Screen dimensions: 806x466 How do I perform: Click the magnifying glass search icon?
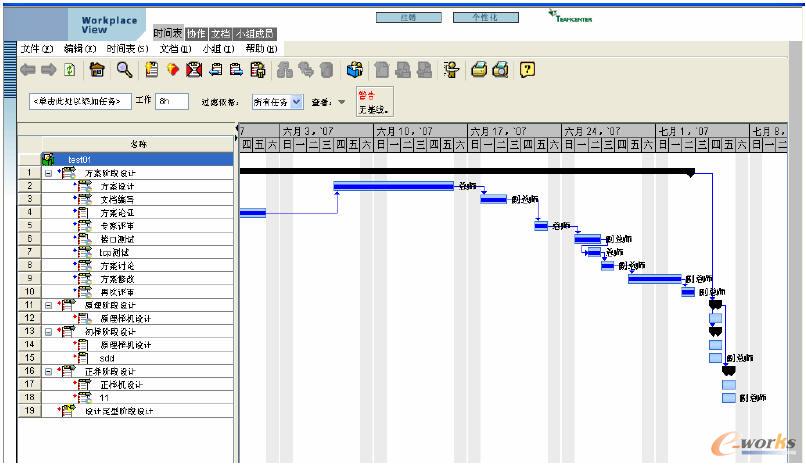124,70
